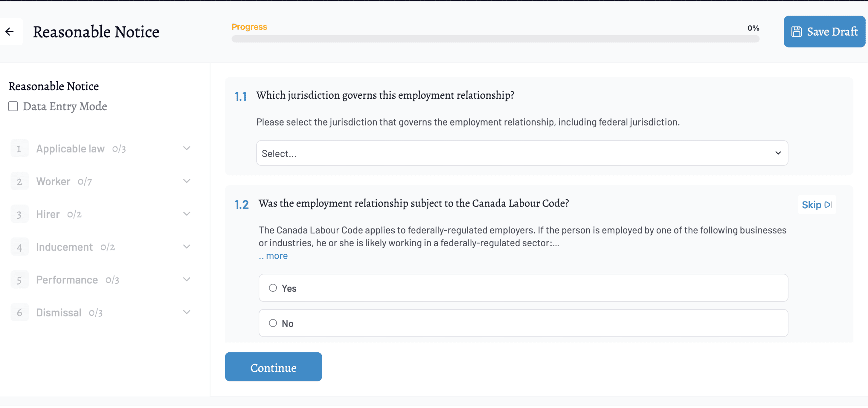Enable Data Entry Mode checkbox
The image size is (868, 408).
(x=13, y=106)
